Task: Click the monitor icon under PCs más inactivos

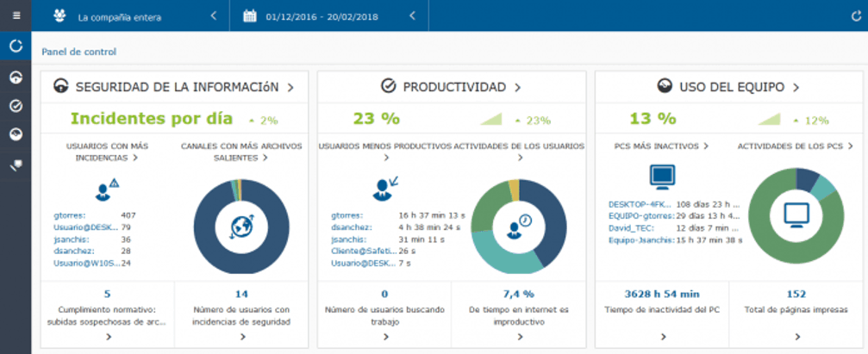Action: 662,177
